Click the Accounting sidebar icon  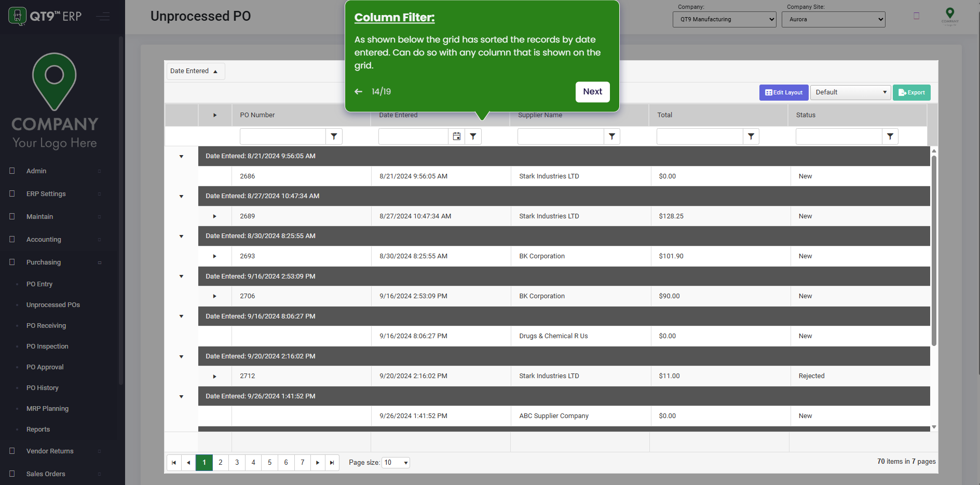tap(12, 239)
